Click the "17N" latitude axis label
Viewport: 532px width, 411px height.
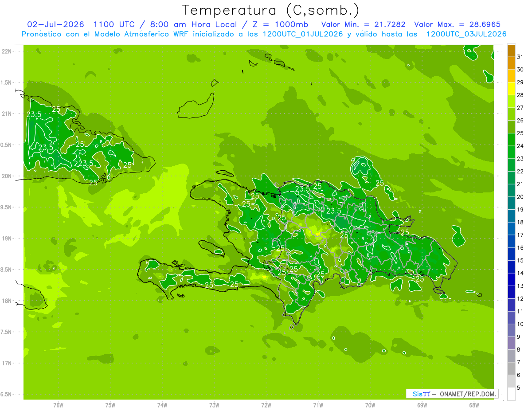click(7, 363)
